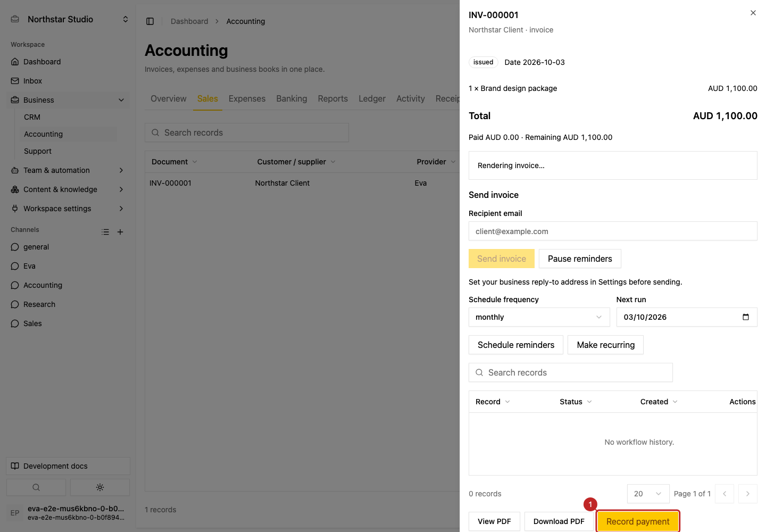Expand the Team & automation section
The width and height of the screenshot is (766, 532).
coord(121,170)
